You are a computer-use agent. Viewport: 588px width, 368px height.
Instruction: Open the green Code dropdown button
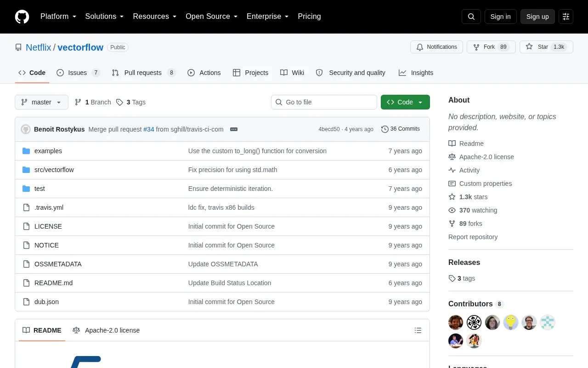405,102
